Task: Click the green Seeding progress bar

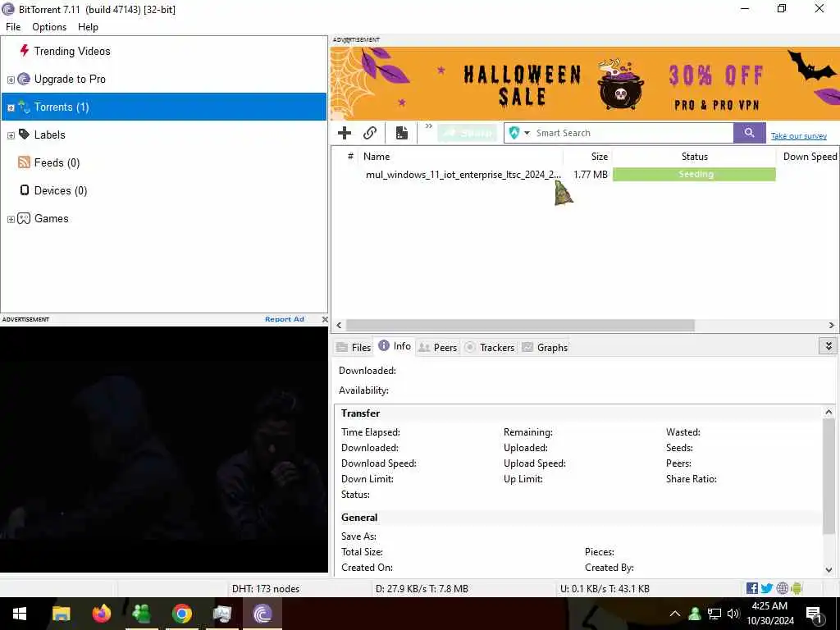Action: click(x=694, y=174)
